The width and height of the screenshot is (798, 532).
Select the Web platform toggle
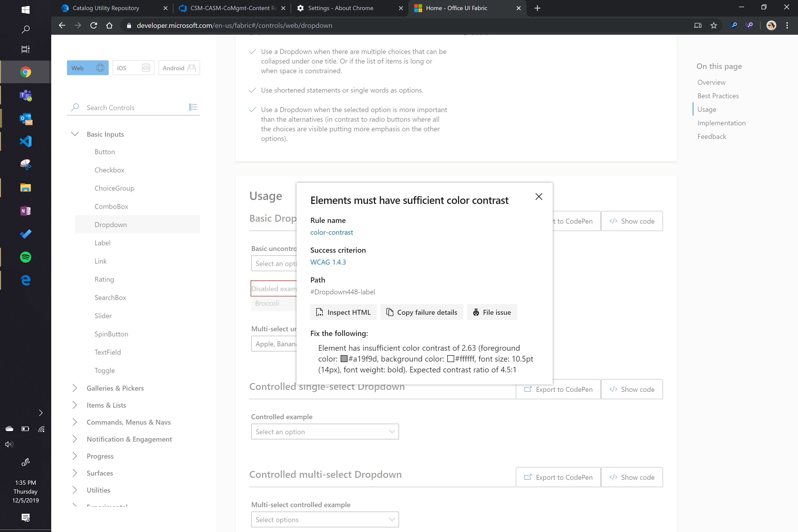point(87,68)
